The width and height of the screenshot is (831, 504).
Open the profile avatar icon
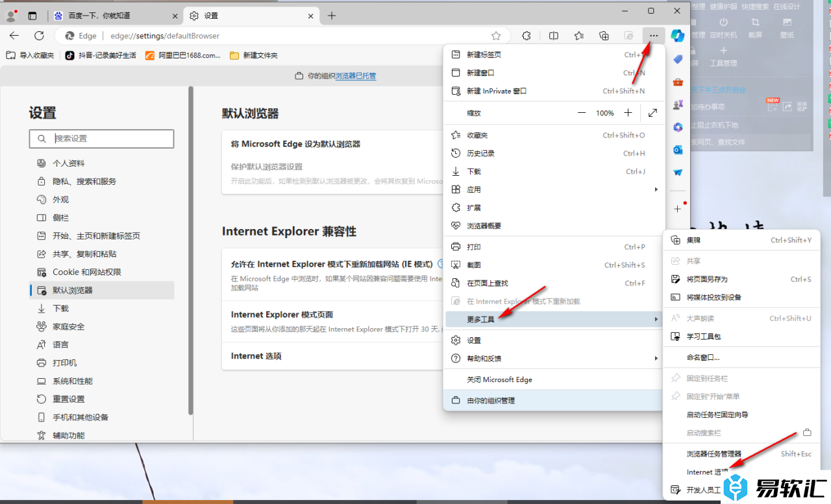coord(11,16)
